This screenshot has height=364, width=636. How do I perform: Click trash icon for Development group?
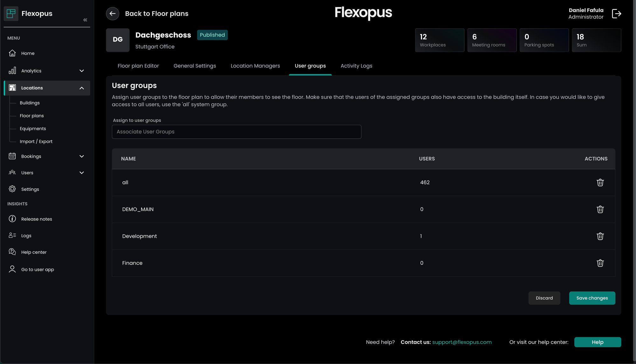[x=600, y=236]
